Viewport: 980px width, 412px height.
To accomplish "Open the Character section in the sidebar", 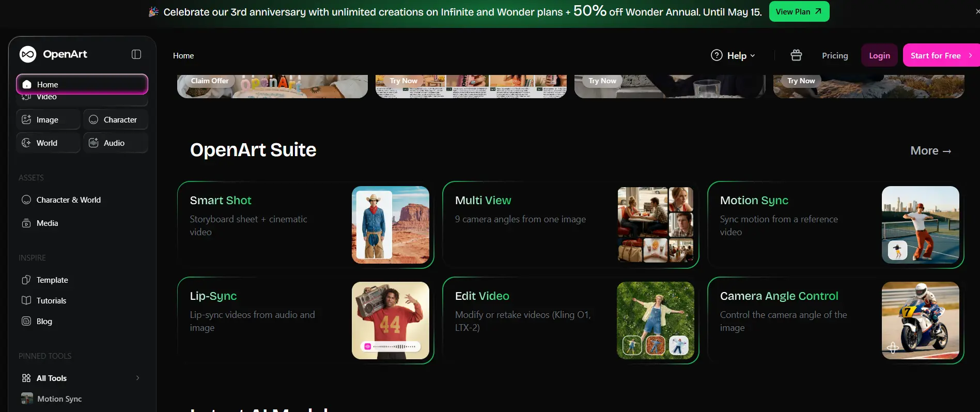I will click(115, 119).
